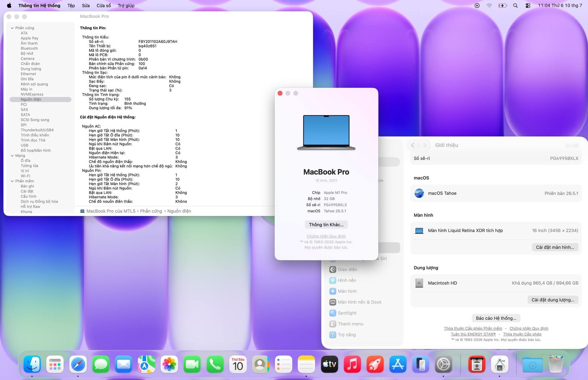Image resolution: width=588 pixels, height=380 pixels.
Task: Open the Calendar icon showing Thứ Sáu 10
Action: coord(238,364)
